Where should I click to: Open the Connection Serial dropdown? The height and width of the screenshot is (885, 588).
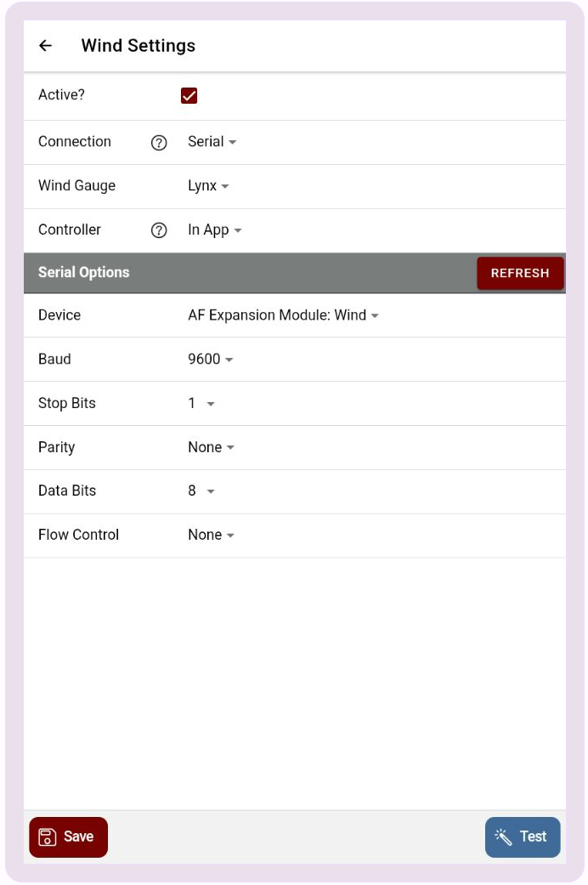click(212, 142)
